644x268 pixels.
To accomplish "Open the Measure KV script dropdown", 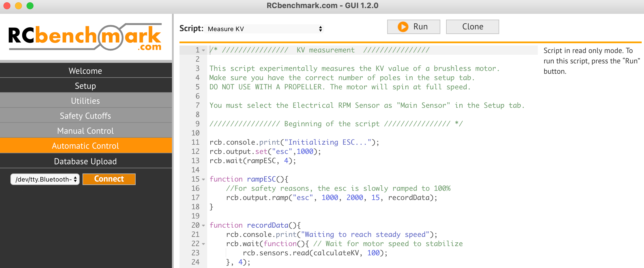I will (264, 29).
